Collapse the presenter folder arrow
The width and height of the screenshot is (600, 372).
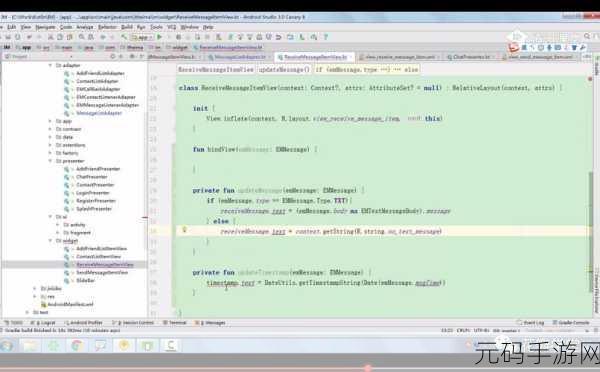point(50,161)
